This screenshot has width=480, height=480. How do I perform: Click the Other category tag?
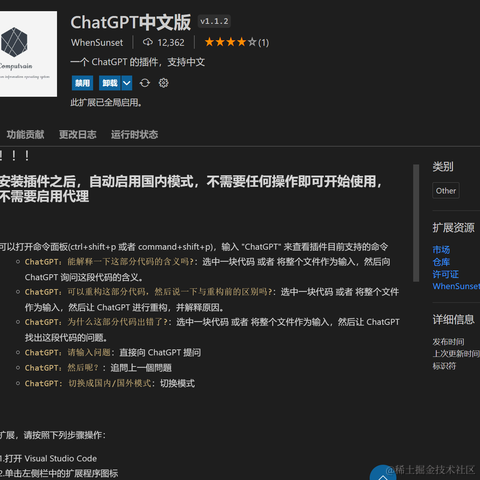[x=446, y=191]
